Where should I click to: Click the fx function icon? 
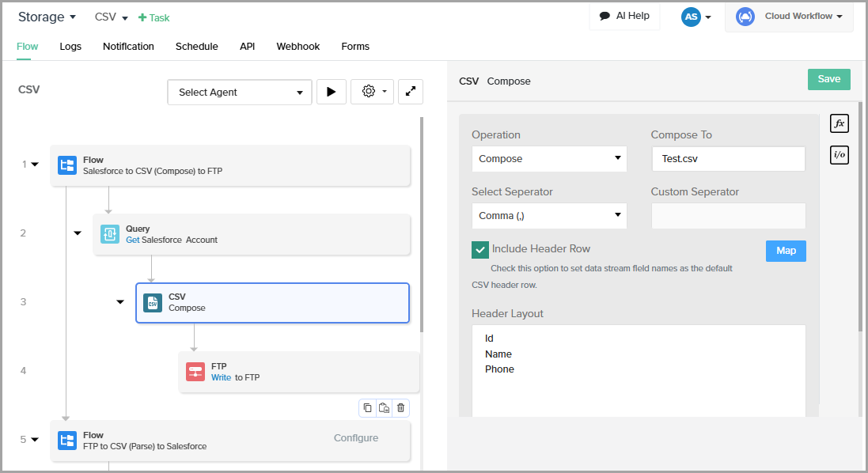(x=839, y=123)
